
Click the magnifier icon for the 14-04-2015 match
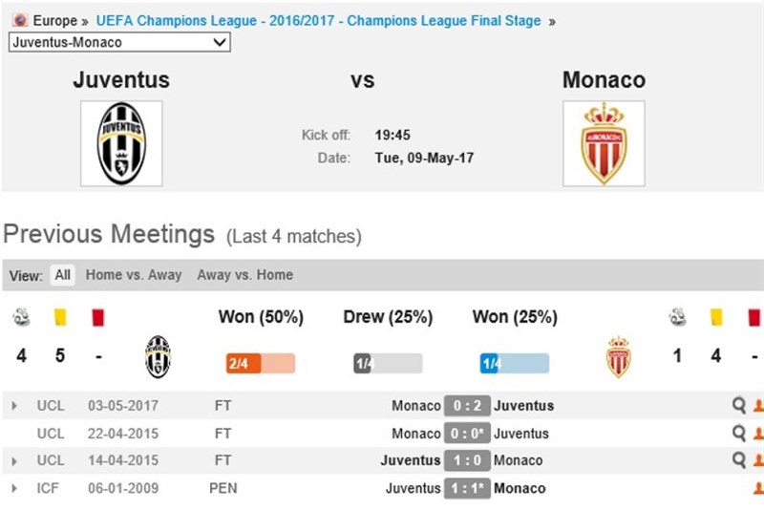coord(738,460)
